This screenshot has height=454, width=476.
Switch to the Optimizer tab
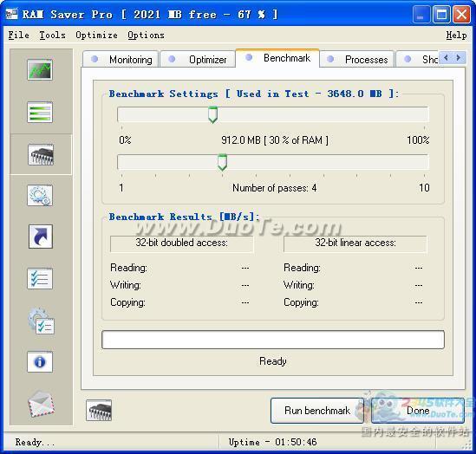(x=198, y=59)
